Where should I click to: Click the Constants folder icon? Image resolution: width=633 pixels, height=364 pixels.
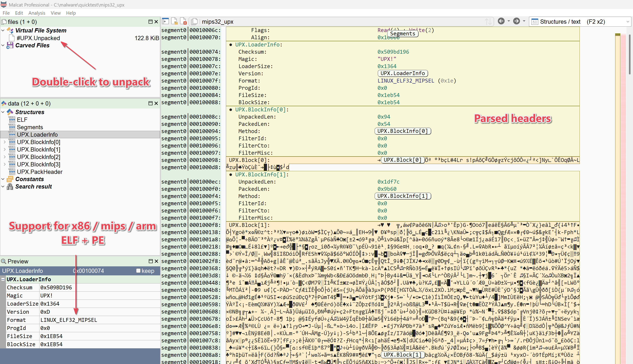(10, 179)
